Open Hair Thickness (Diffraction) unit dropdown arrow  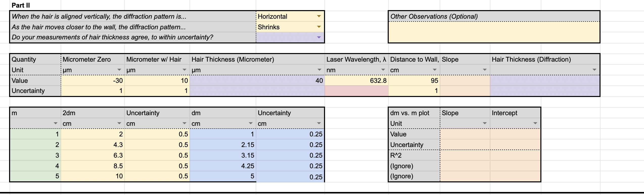pos(594,70)
